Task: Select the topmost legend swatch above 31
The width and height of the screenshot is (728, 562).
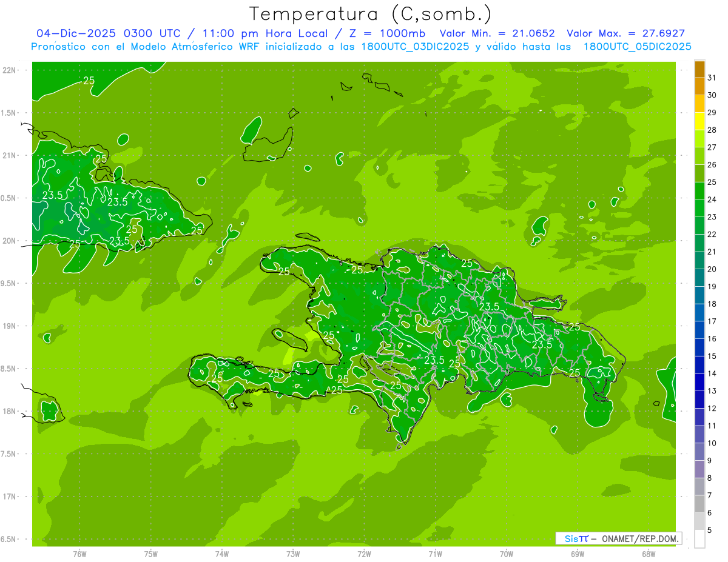Action: tap(699, 69)
